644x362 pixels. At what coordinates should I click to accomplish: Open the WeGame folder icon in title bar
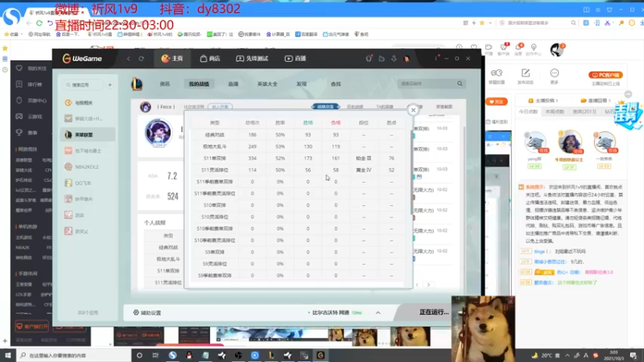click(x=382, y=59)
